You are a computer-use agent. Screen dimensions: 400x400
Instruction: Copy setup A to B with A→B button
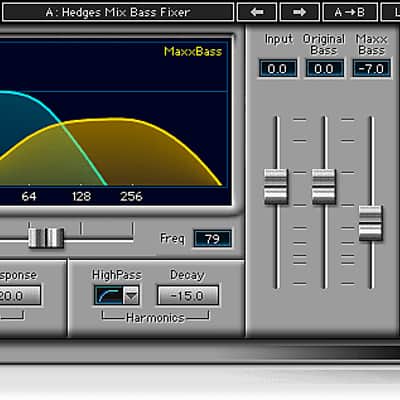click(x=350, y=12)
